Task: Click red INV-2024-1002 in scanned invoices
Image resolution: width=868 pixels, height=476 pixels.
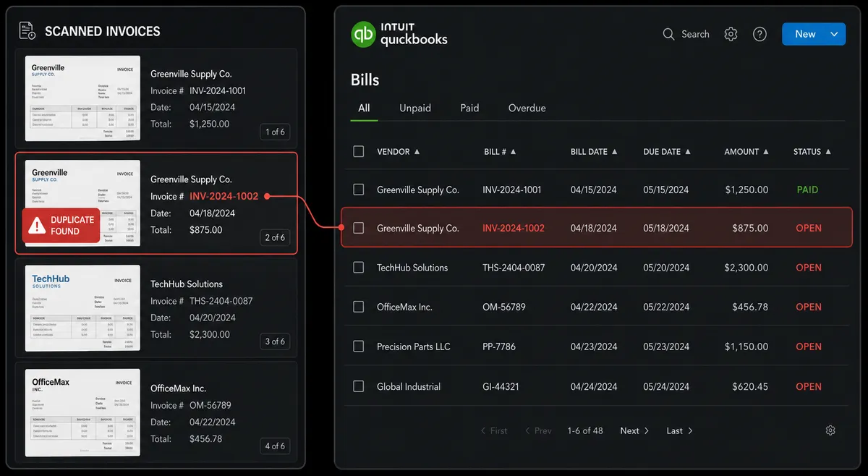Action: [x=224, y=196]
